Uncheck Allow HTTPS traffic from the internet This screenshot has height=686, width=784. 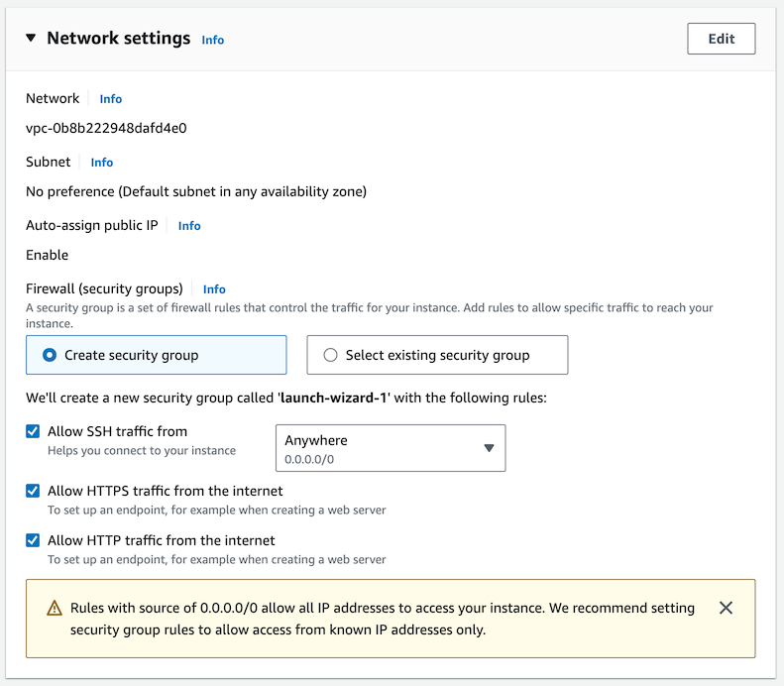[x=33, y=491]
